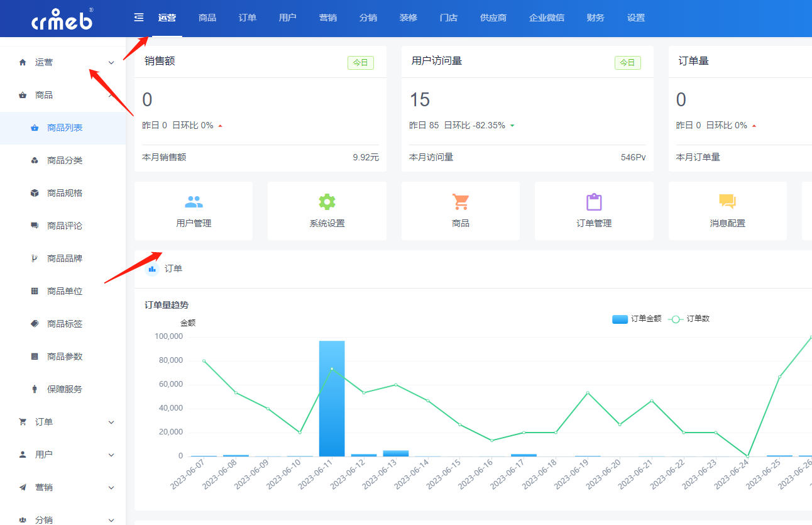Viewport: 812px width, 525px height.
Task: Open the 用户 top navigation tab
Action: (x=288, y=18)
